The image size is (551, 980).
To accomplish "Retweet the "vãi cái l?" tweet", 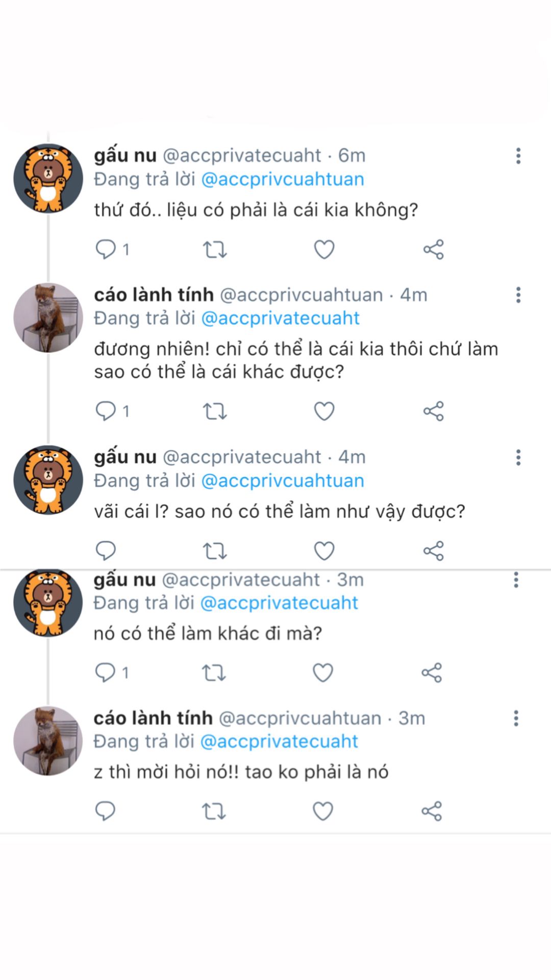I will point(215,551).
